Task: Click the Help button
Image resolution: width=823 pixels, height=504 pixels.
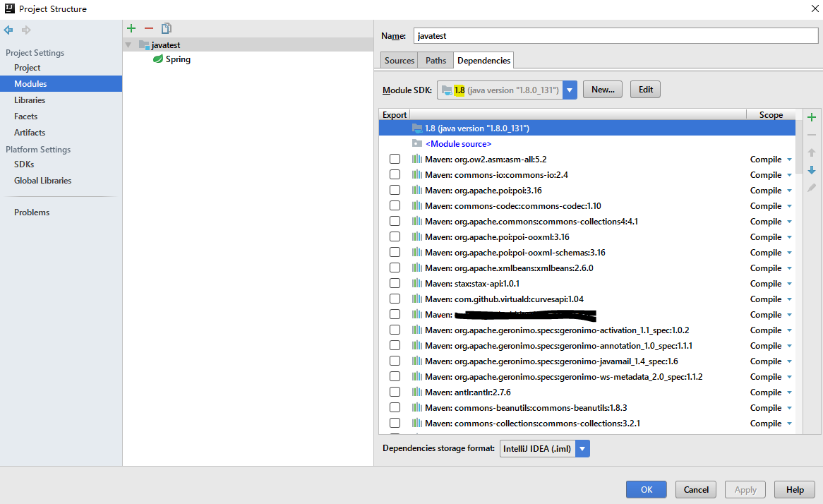Action: [795, 489]
